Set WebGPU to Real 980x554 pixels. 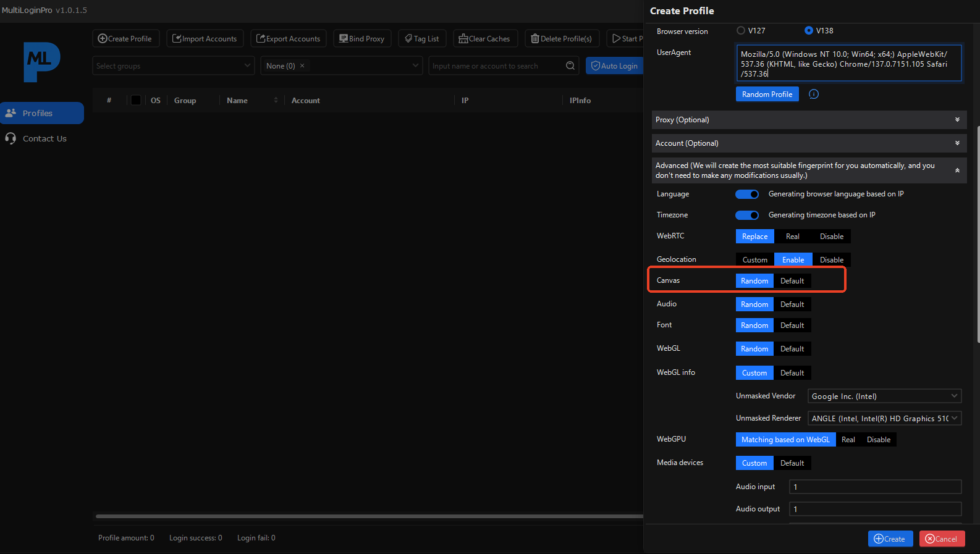click(848, 439)
